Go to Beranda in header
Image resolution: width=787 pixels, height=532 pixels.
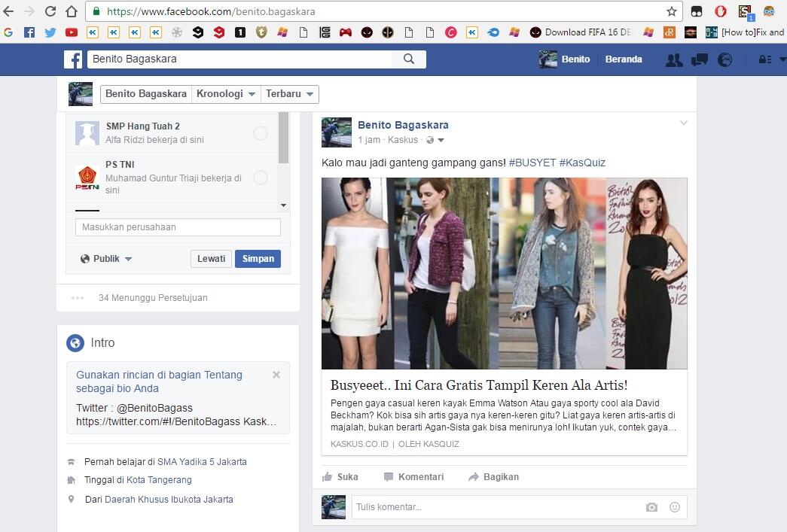[624, 59]
